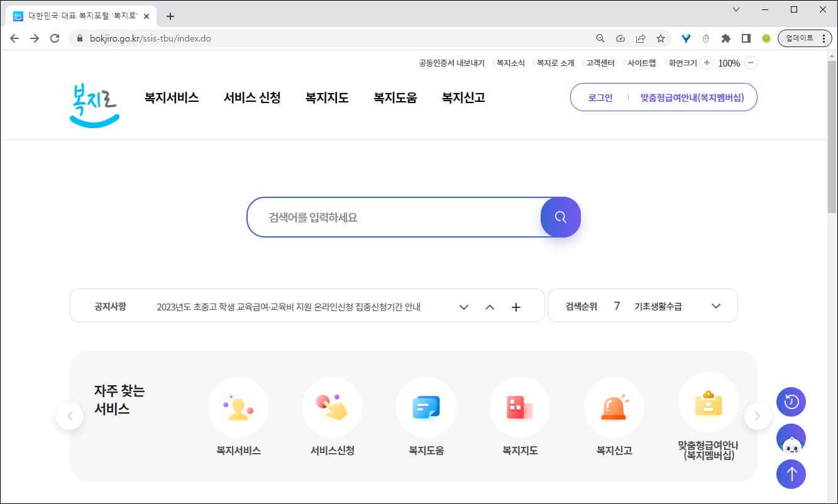Go back in carousel with left arrow
Image resolution: width=838 pixels, height=504 pixels.
pos(70,416)
